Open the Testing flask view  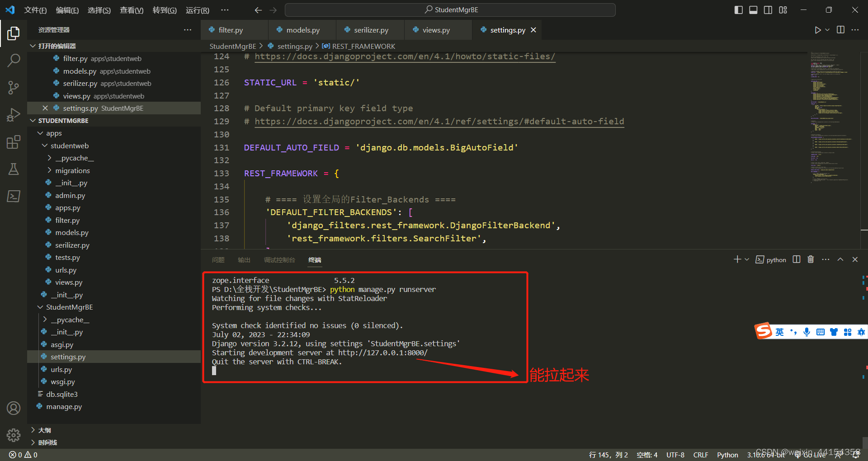pyautogui.click(x=14, y=169)
